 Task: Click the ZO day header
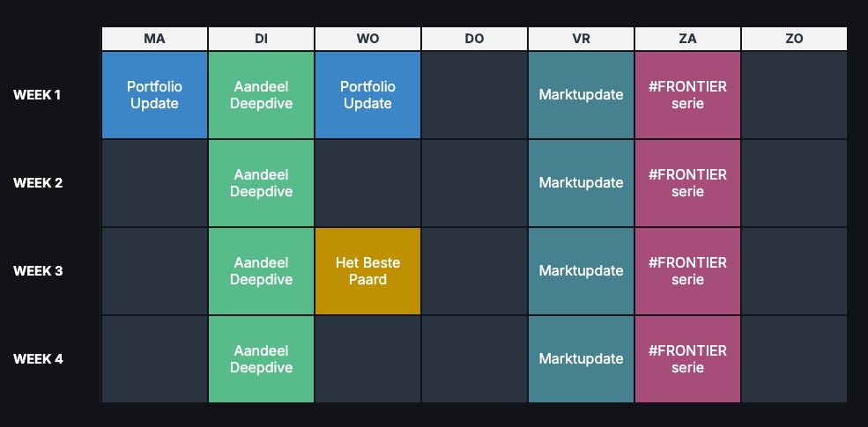794,39
